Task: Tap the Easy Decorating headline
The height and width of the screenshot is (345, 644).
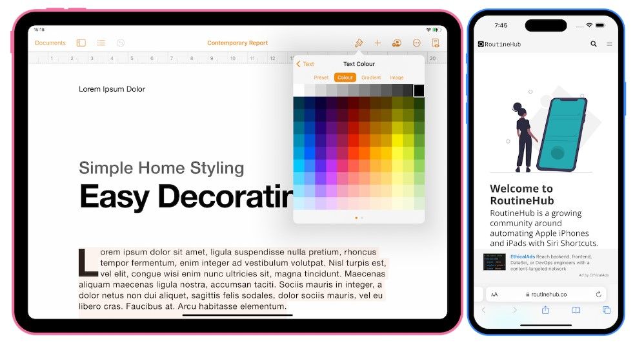Action: [186, 196]
